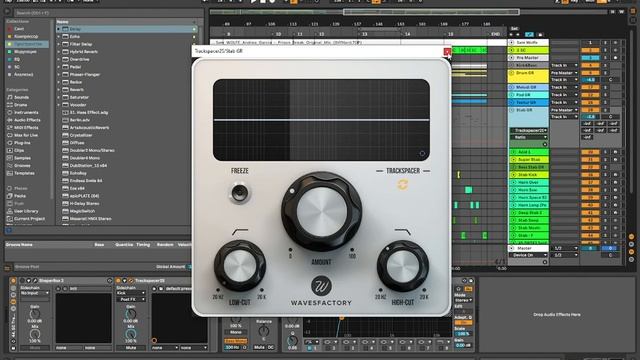Open Device On chooser on Master track
Image resolution: width=640 pixels, height=360 pixels.
(529, 255)
